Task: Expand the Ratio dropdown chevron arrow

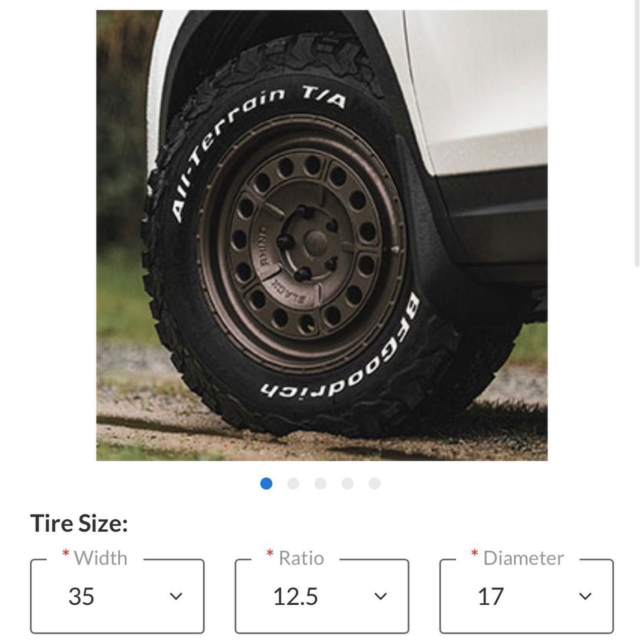Action: (380, 596)
